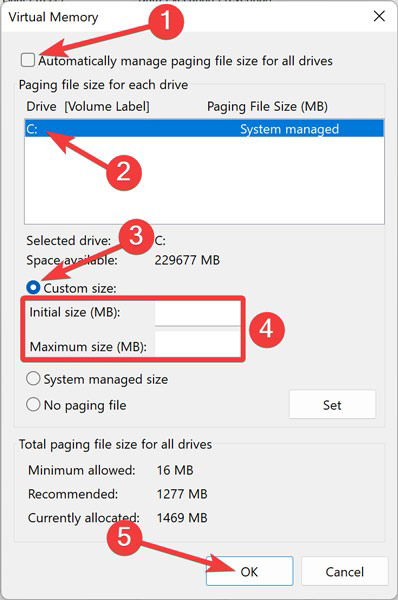This screenshot has width=398, height=600.
Task: Click the Set button
Action: tap(332, 404)
